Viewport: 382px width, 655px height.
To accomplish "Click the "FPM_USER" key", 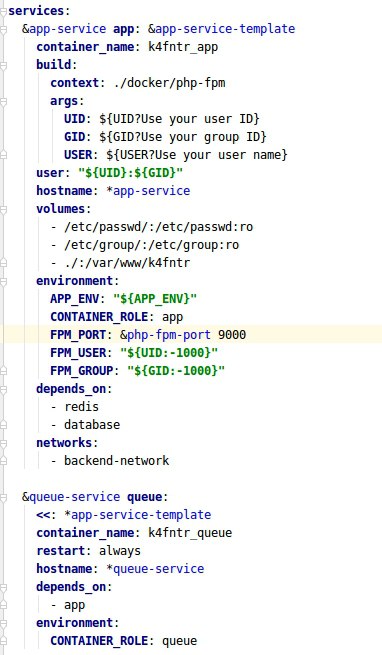I will [78, 353].
